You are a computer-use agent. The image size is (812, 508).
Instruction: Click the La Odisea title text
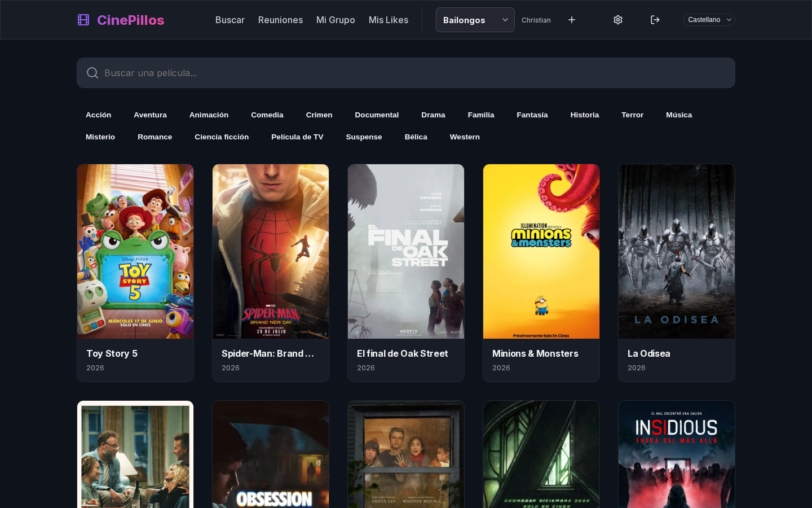click(649, 353)
